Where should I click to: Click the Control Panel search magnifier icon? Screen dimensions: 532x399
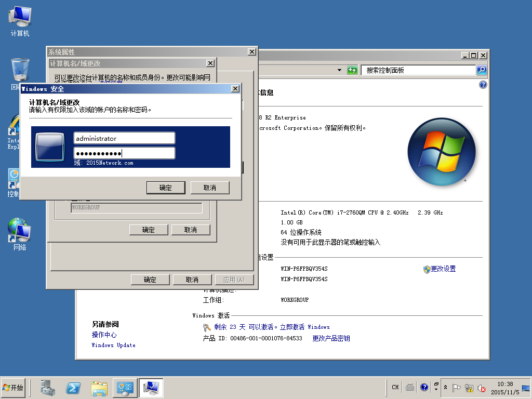482,70
